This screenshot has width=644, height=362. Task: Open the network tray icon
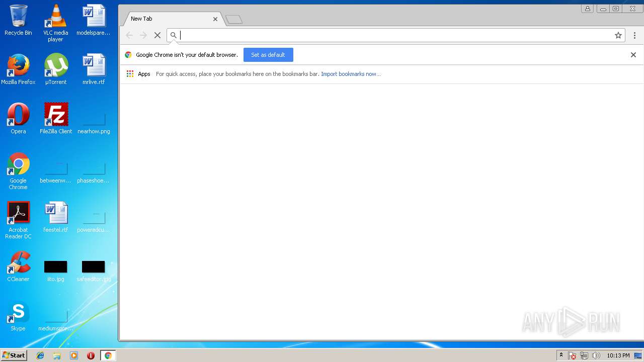[x=584, y=355]
